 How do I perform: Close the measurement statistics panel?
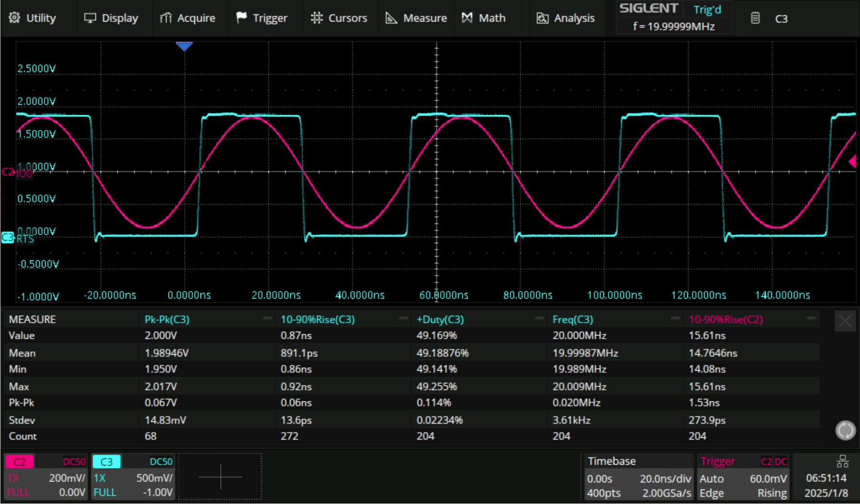click(x=845, y=321)
